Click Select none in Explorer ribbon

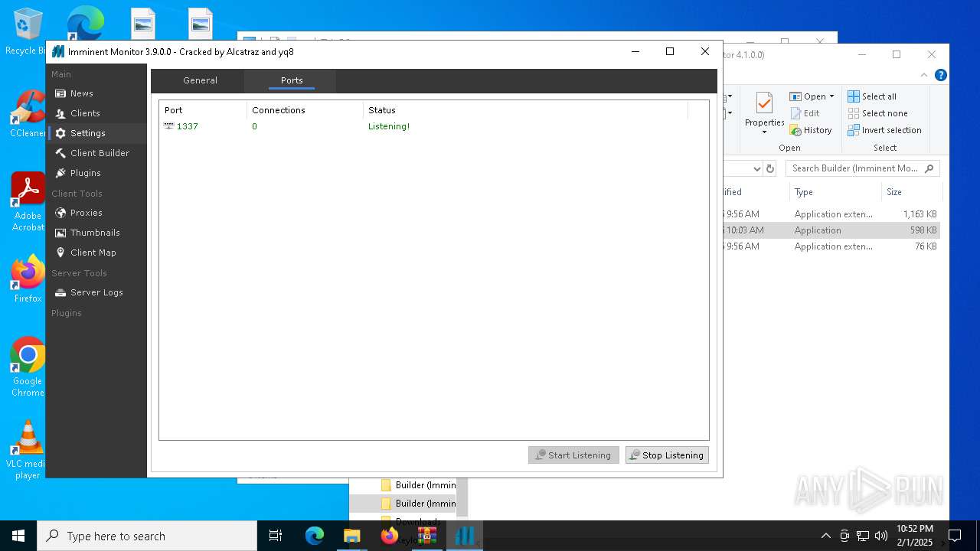click(877, 113)
